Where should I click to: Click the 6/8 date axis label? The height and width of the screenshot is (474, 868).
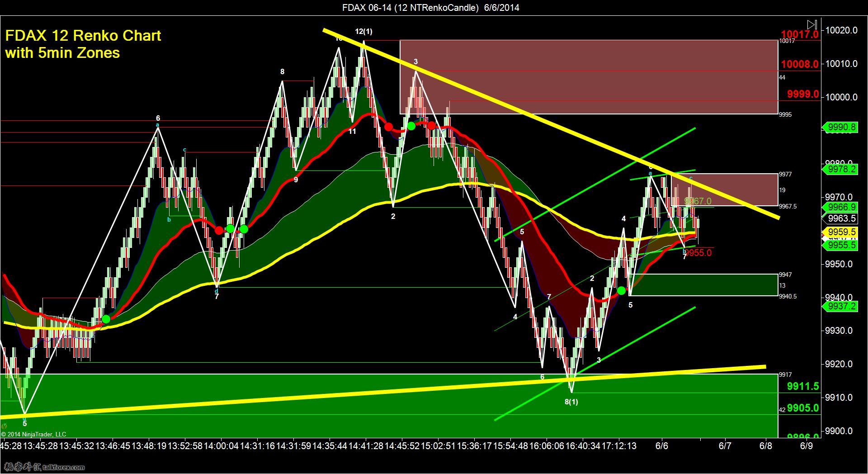pos(766,446)
